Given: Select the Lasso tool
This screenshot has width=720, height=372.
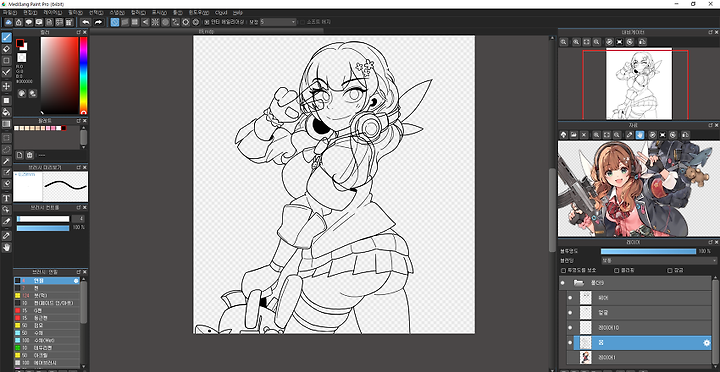Looking at the screenshot, I should point(6,149).
